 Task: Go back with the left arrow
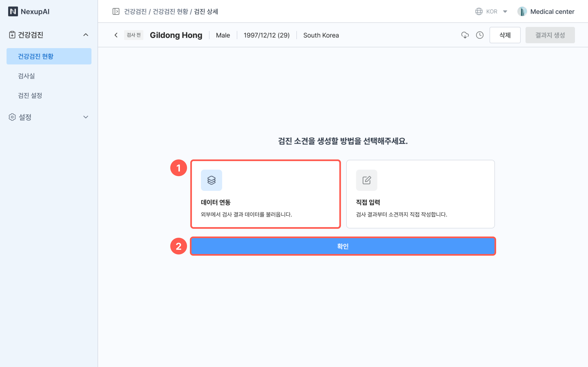116,35
